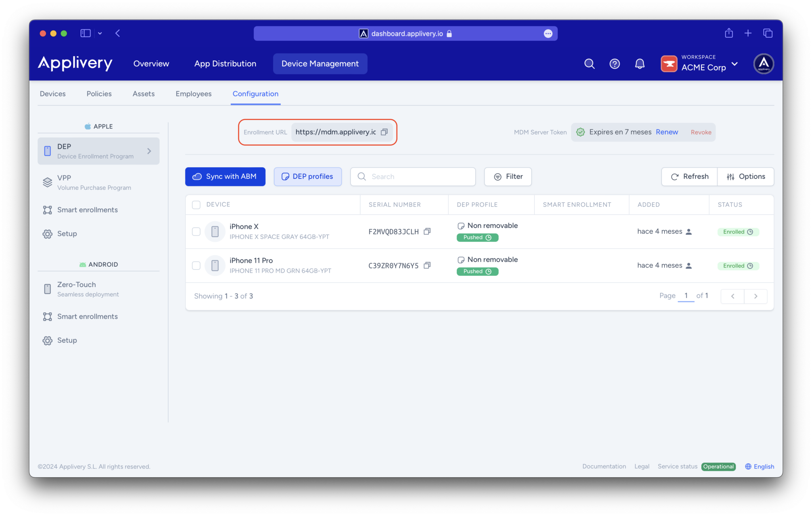Copy serial number C39ZR0Y7N6Y5
812x516 pixels.
(427, 266)
